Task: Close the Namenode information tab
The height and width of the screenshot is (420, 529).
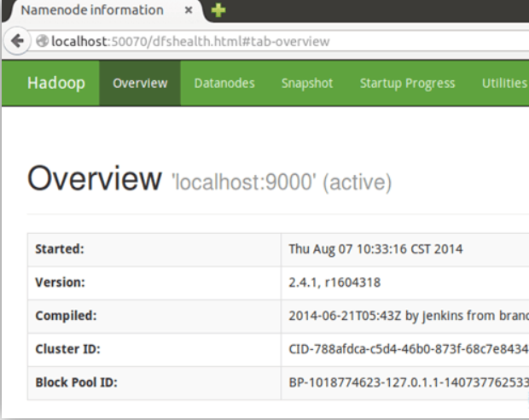Action: coord(189,10)
